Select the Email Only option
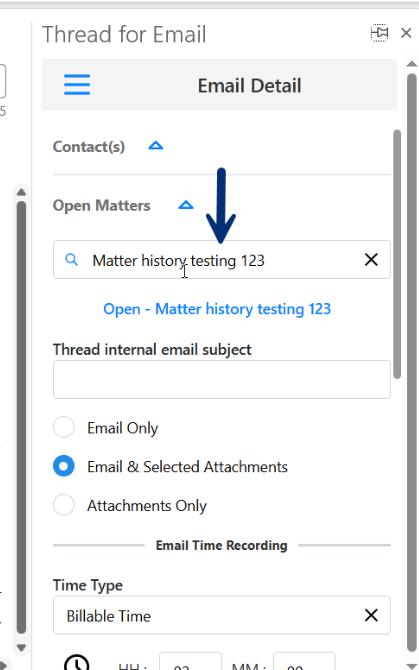 [64, 427]
